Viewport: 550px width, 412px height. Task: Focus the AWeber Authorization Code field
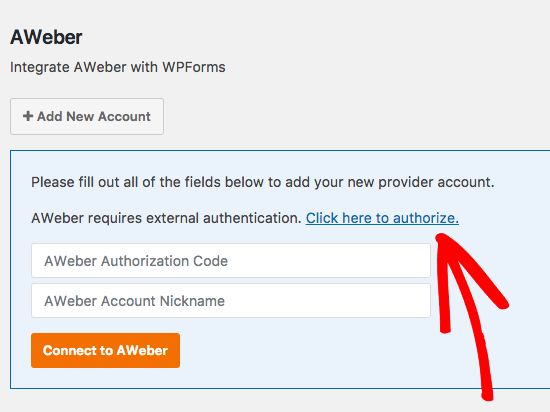coord(231,261)
